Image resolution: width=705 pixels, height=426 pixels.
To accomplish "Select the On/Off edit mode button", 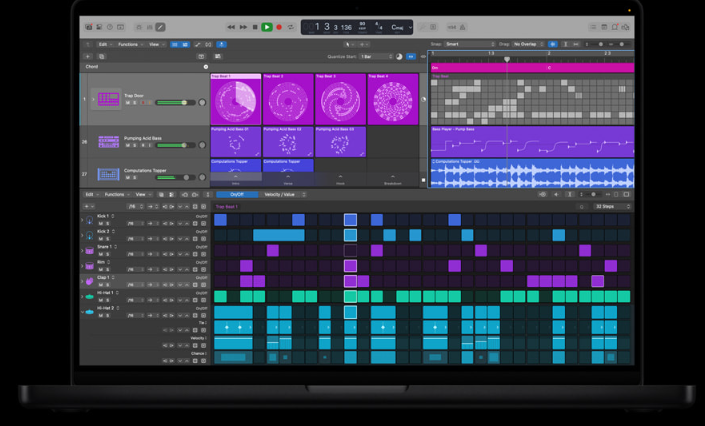I will click(x=237, y=195).
